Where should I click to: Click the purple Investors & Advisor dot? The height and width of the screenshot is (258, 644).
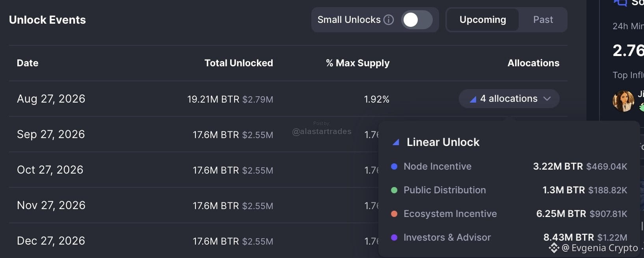pos(394,237)
